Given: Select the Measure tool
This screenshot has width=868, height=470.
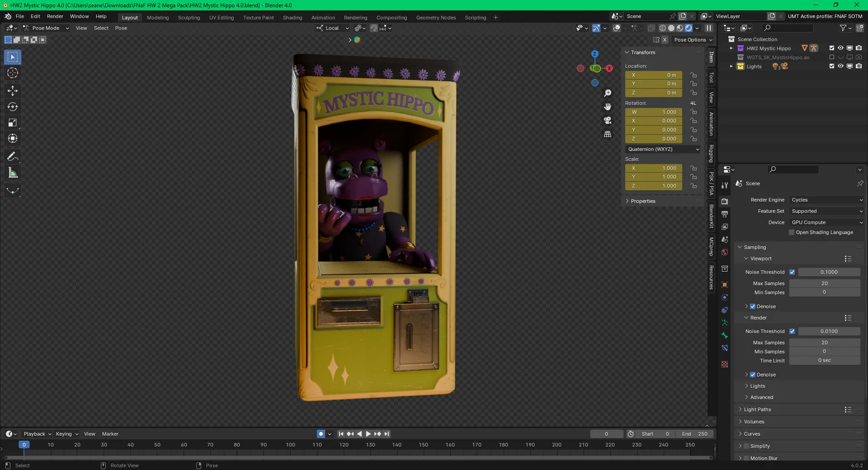Looking at the screenshot, I should point(12,173).
